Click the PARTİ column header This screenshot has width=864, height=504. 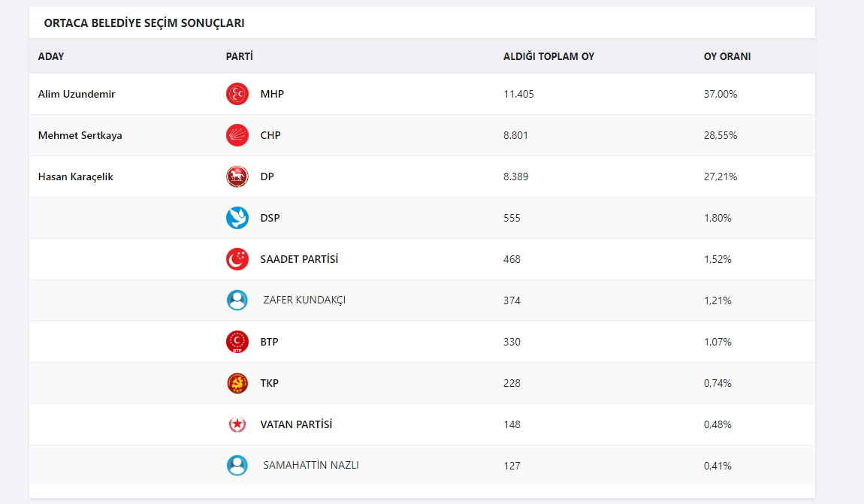point(239,56)
